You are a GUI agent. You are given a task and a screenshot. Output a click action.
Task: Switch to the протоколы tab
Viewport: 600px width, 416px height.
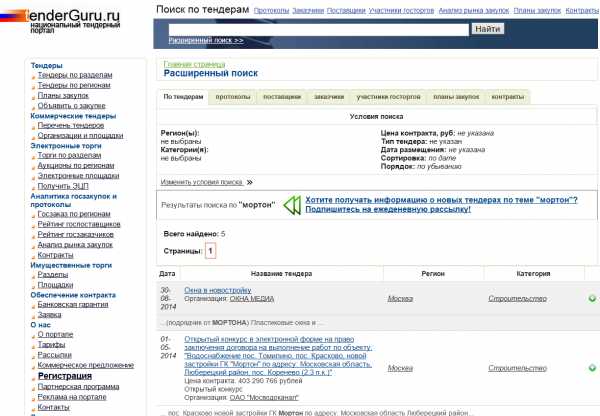pyautogui.click(x=233, y=97)
